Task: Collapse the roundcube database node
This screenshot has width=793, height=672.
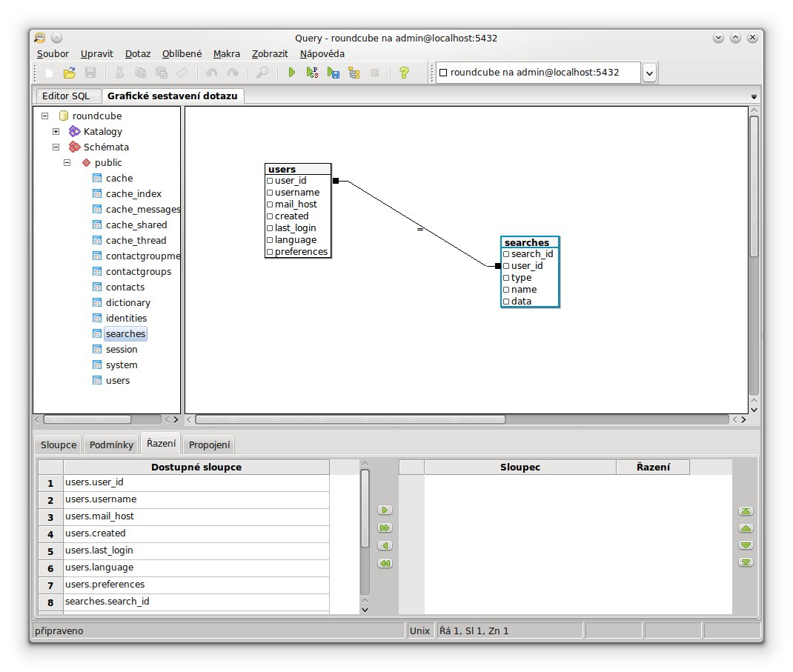Action: click(45, 116)
